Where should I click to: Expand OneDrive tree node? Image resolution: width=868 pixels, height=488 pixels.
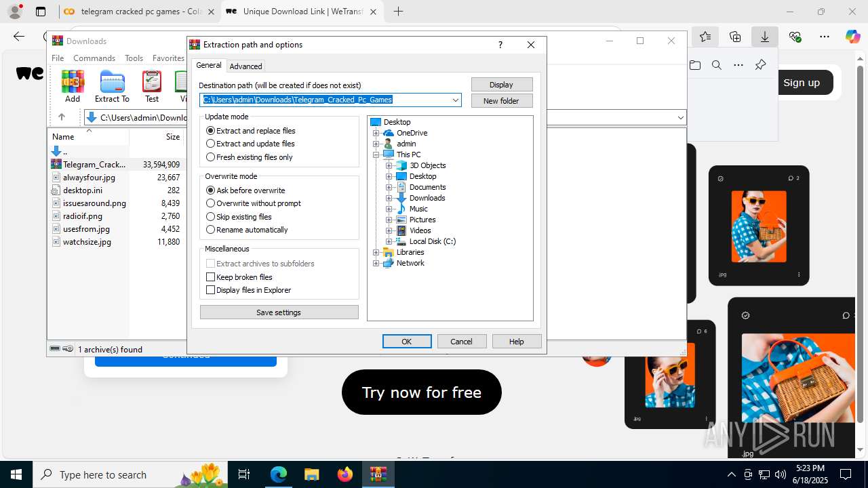click(x=376, y=133)
